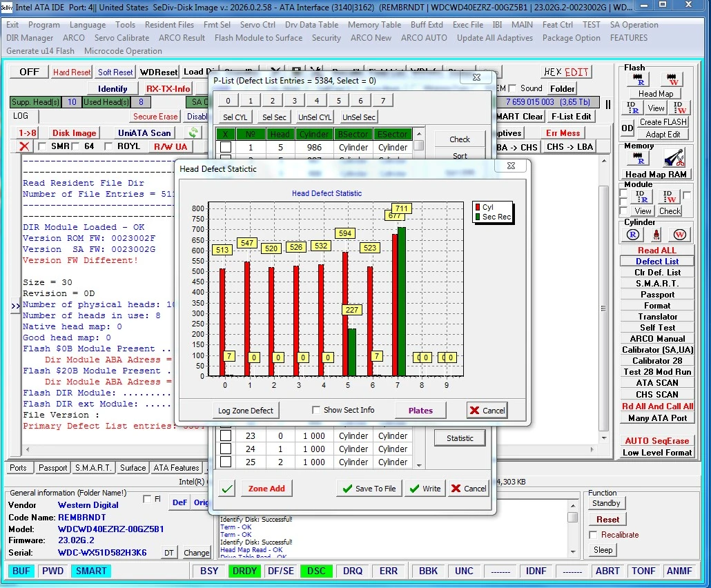Check the Show Sect Info checkbox
This screenshot has width=711, height=588.
point(316,410)
